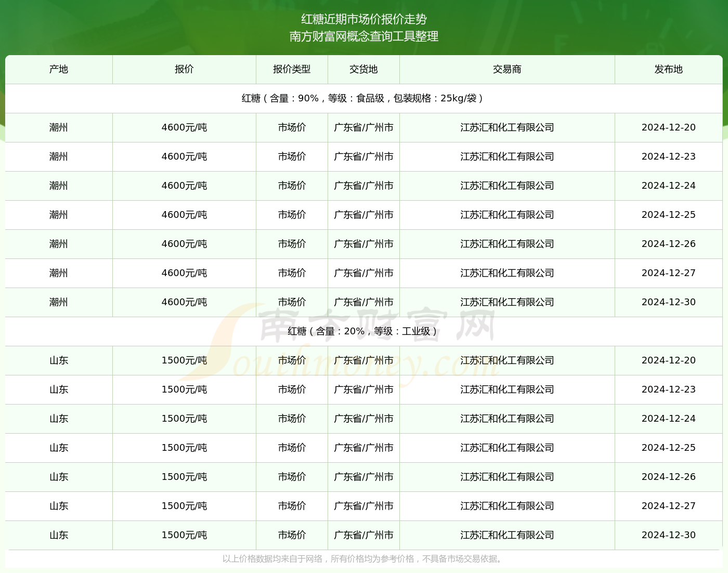
Task: Click the 报价 column header
Action: [x=184, y=69]
